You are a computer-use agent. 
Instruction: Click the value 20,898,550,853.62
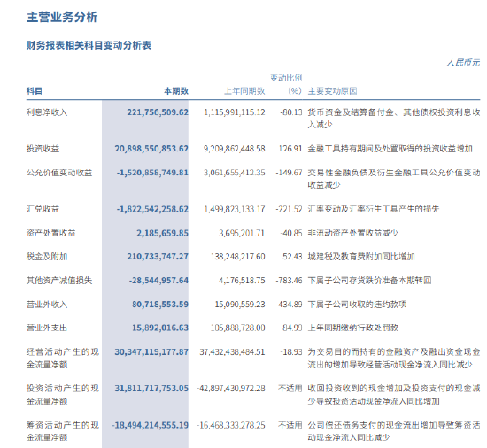(151, 149)
